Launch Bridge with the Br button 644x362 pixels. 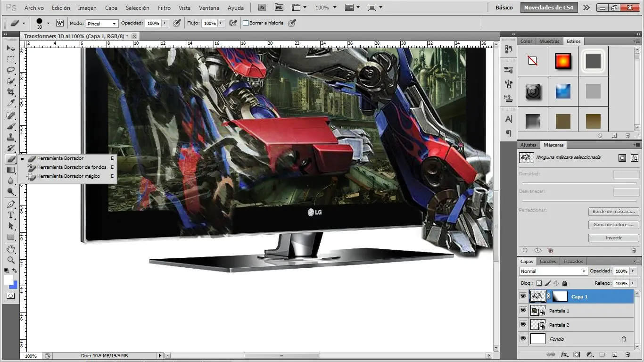263,8
